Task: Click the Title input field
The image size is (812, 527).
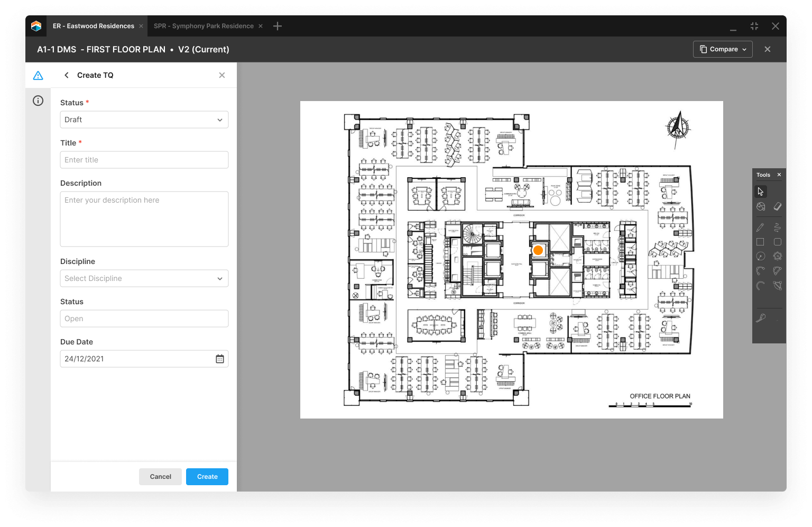Action: pos(144,160)
